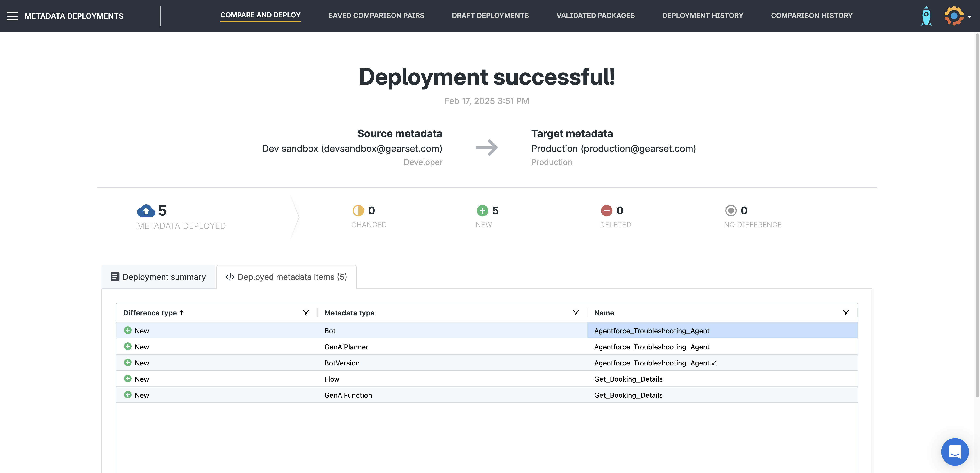This screenshot has height=473, width=980.
Task: Open the hamburger navigation menu
Action: (x=12, y=16)
